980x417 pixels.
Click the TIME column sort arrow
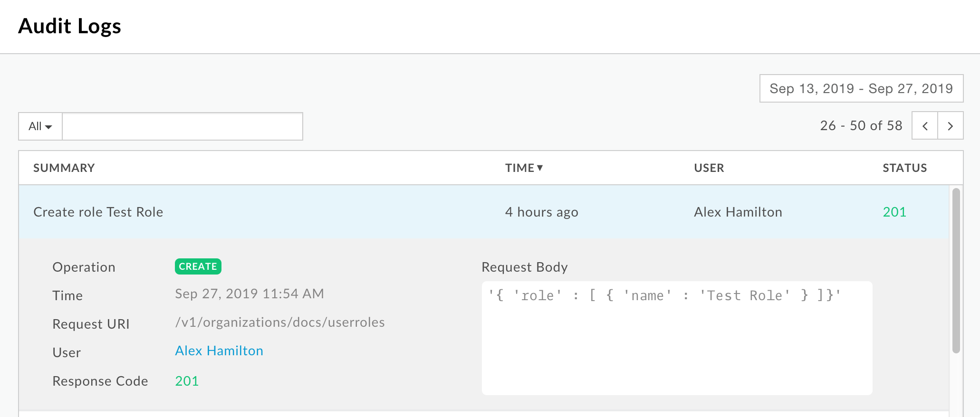click(x=540, y=168)
